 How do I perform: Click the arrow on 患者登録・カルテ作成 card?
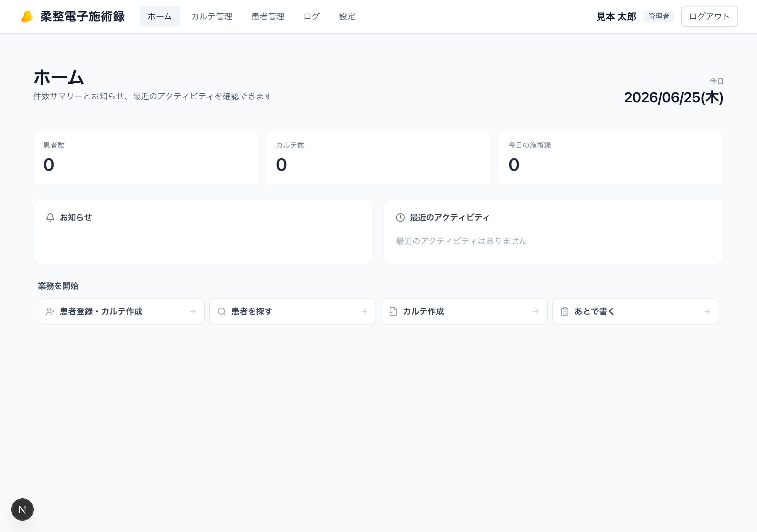(193, 312)
